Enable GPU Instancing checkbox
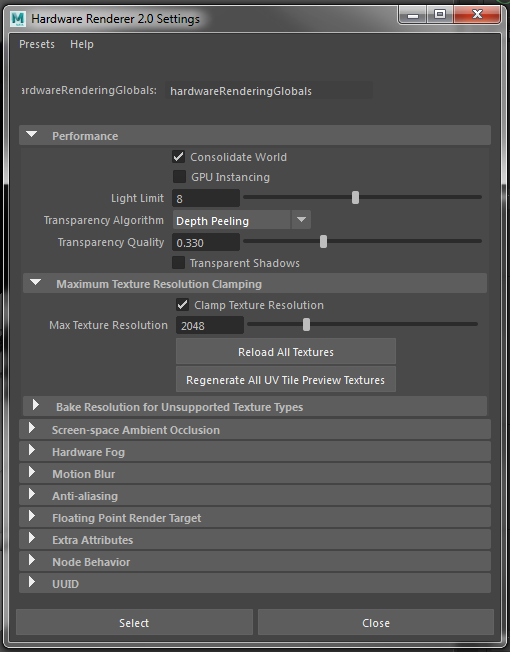This screenshot has width=510, height=652. pyautogui.click(x=179, y=177)
